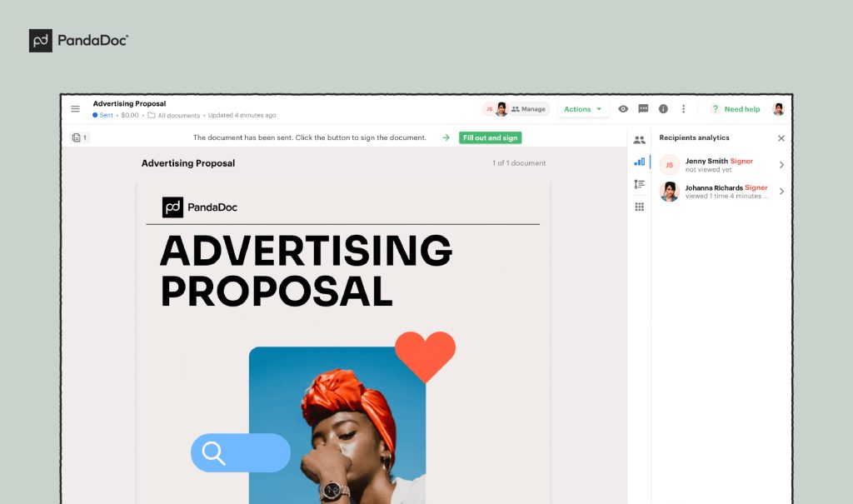
Task: Click the page count icon labeled 1
Action: 79,137
